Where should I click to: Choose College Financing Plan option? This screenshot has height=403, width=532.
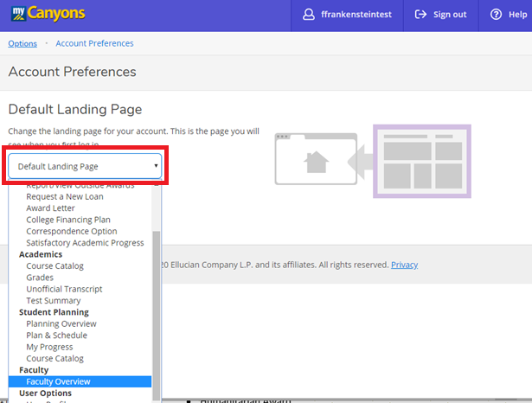click(68, 220)
